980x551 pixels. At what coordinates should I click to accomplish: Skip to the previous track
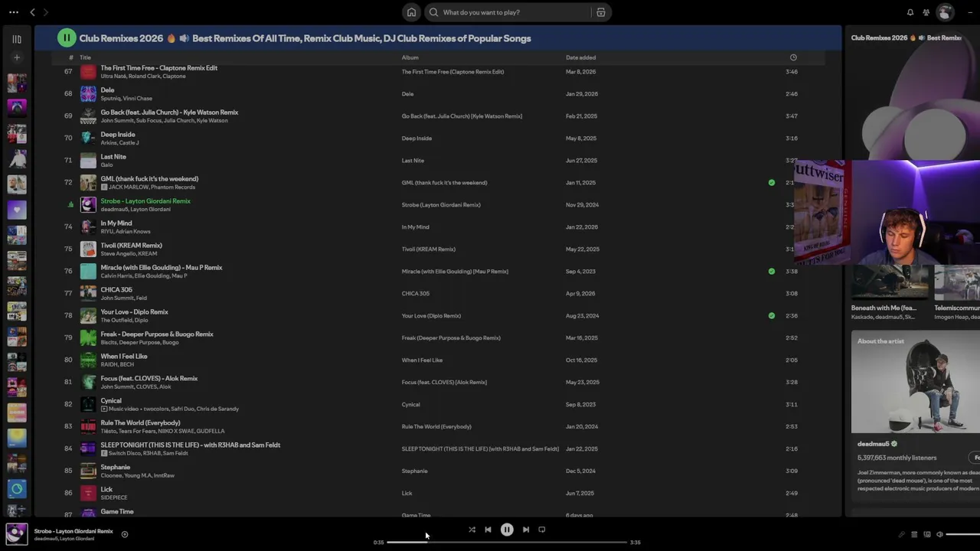488,530
